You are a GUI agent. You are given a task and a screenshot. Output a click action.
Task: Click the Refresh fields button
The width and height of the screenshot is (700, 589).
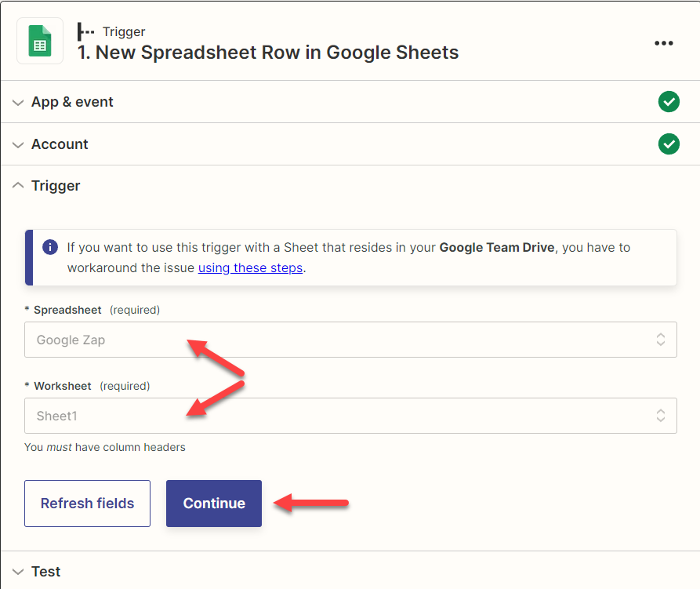coord(87,504)
